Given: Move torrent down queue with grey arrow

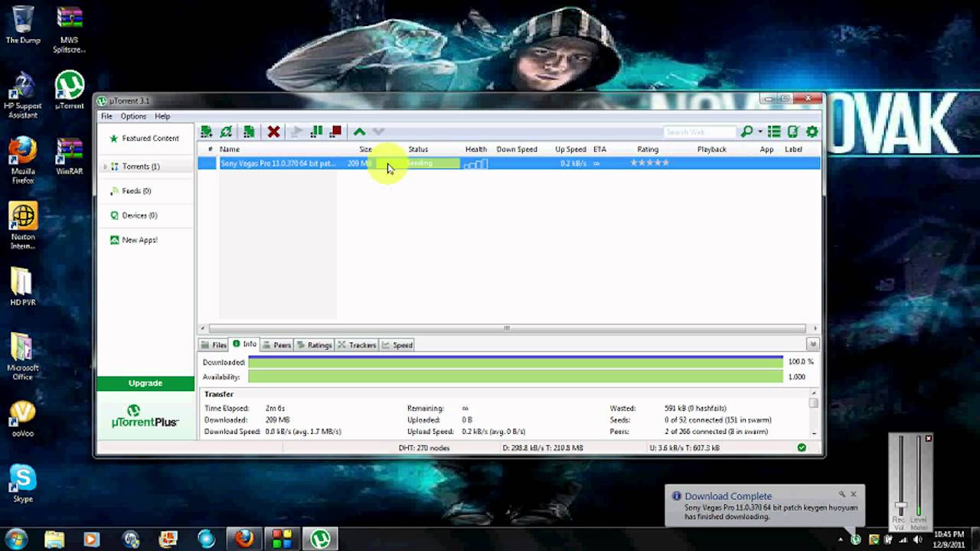Looking at the screenshot, I should click(378, 132).
